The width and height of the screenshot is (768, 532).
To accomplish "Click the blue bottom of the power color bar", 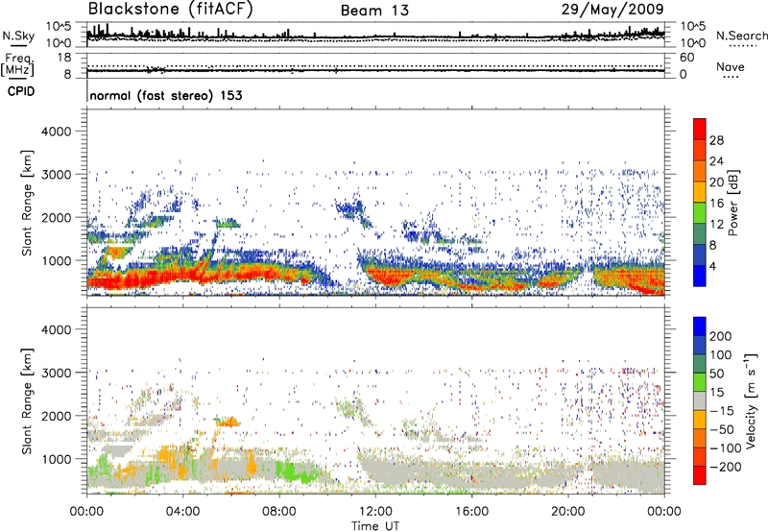I will click(700, 277).
